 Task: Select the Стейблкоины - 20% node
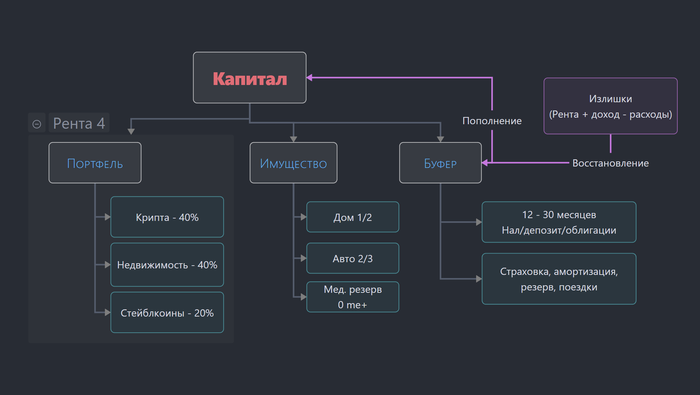(167, 312)
